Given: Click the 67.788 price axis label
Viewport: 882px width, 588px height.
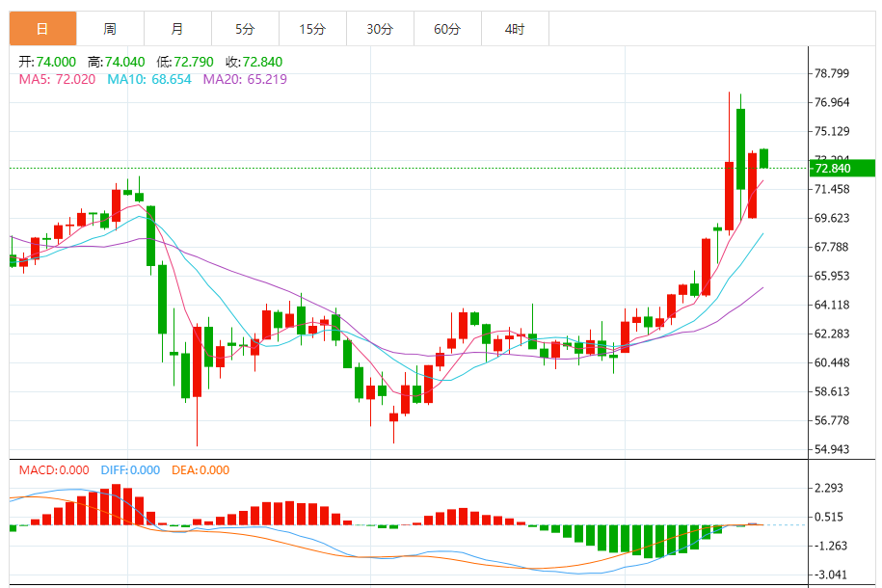Looking at the screenshot, I should point(832,247).
